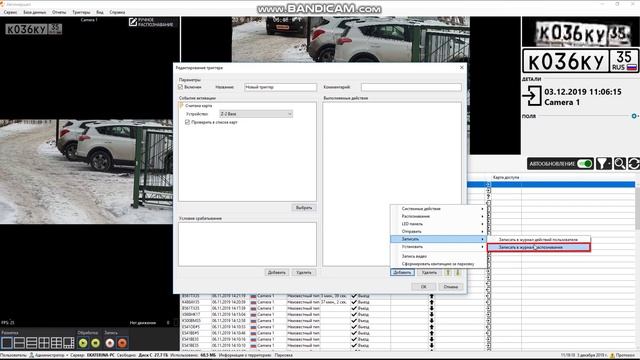
Task: Click the refresh arrows icon
Action: click(633, 164)
